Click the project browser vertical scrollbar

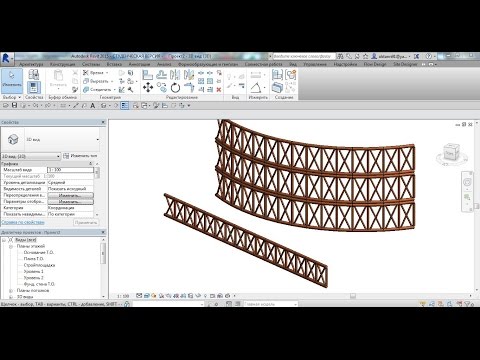(x=103, y=253)
